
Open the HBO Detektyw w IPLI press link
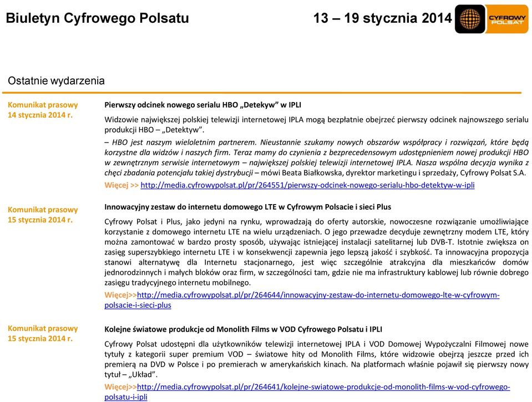[307, 185]
